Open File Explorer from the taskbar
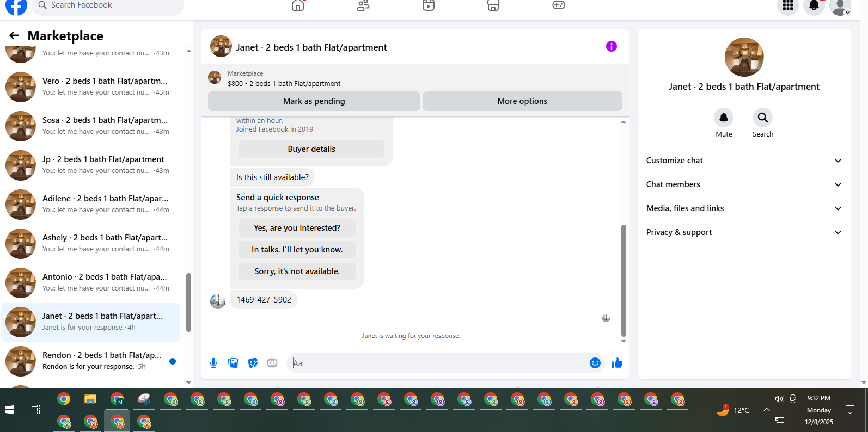Screen dimensions: 868x432 [90, 399]
